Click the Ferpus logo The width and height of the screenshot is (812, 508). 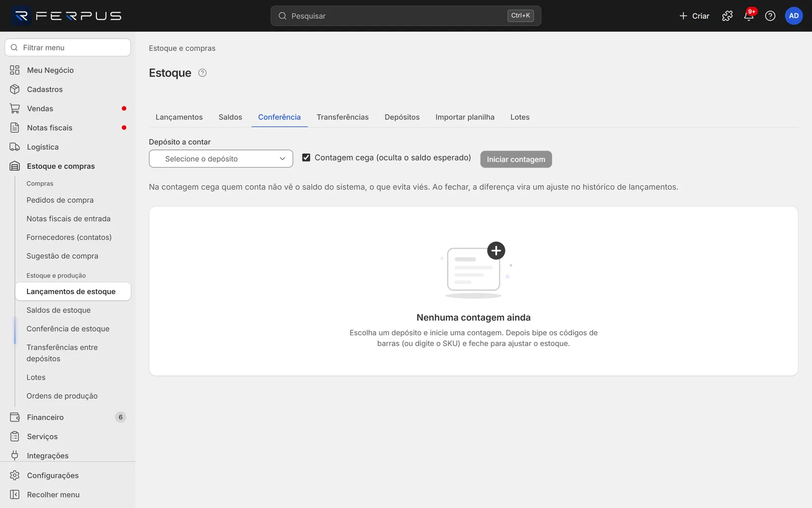[66, 16]
